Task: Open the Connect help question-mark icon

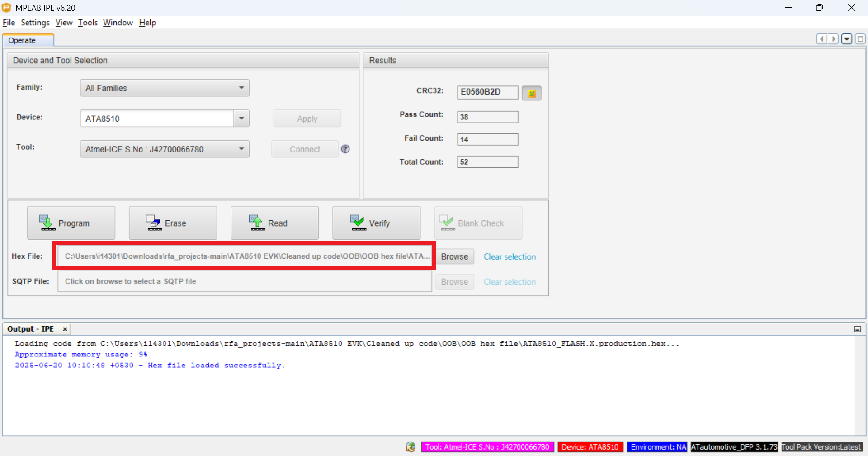Action: [x=345, y=149]
